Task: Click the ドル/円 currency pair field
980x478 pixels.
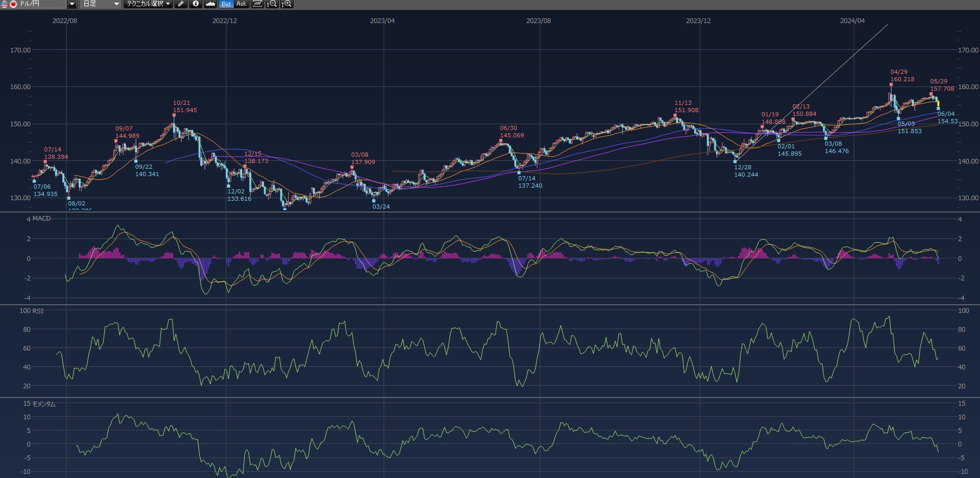Action: pos(42,4)
